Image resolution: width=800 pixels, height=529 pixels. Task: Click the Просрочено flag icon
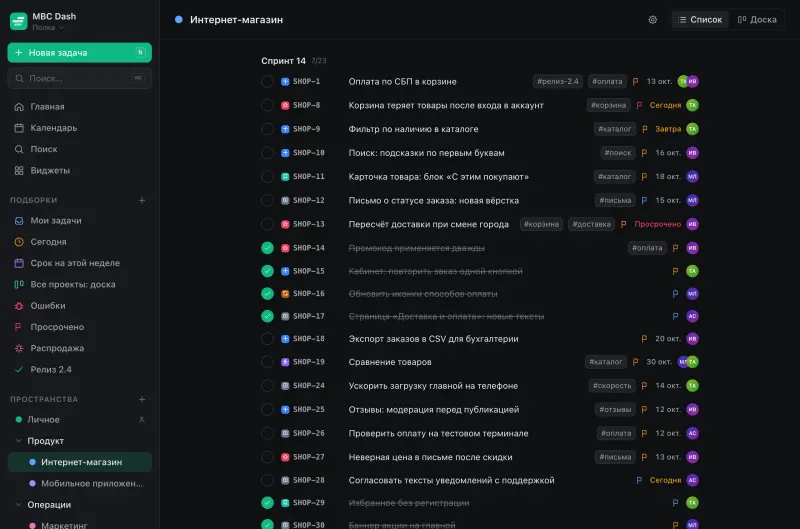(19, 327)
